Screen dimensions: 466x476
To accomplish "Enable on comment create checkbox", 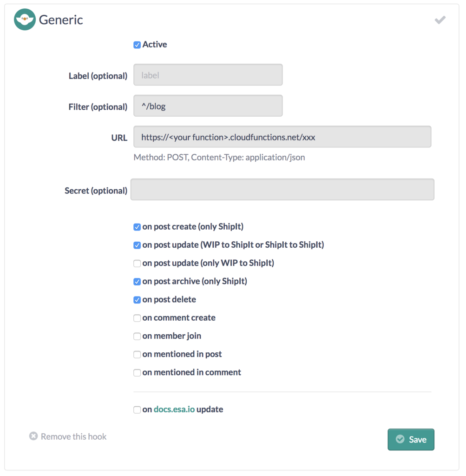I will (137, 318).
